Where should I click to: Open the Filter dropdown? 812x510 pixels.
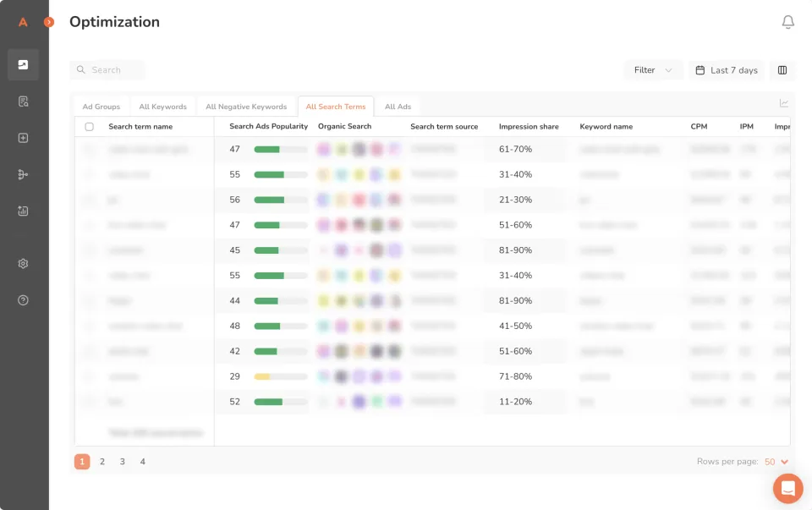653,70
